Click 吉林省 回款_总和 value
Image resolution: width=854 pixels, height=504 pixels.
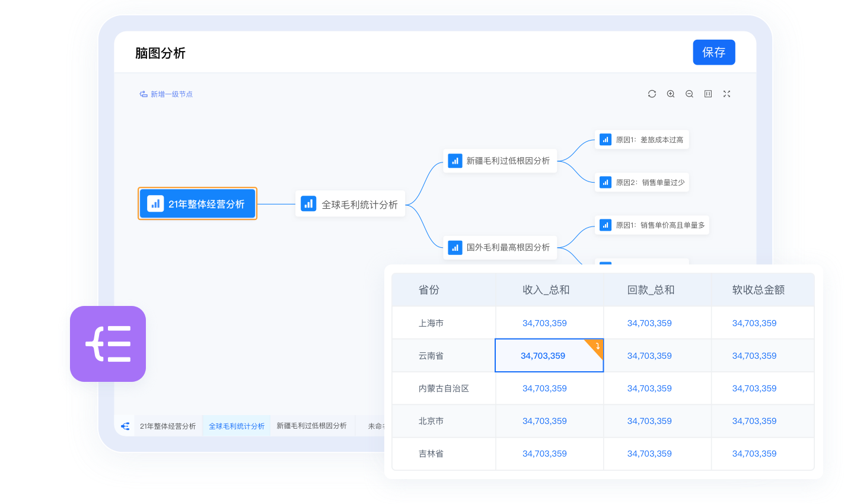(x=649, y=453)
